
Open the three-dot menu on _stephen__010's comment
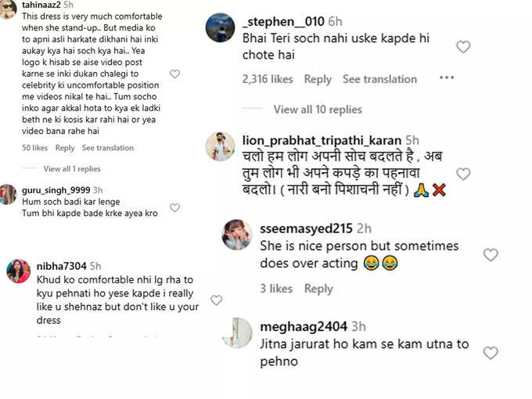click(447, 77)
